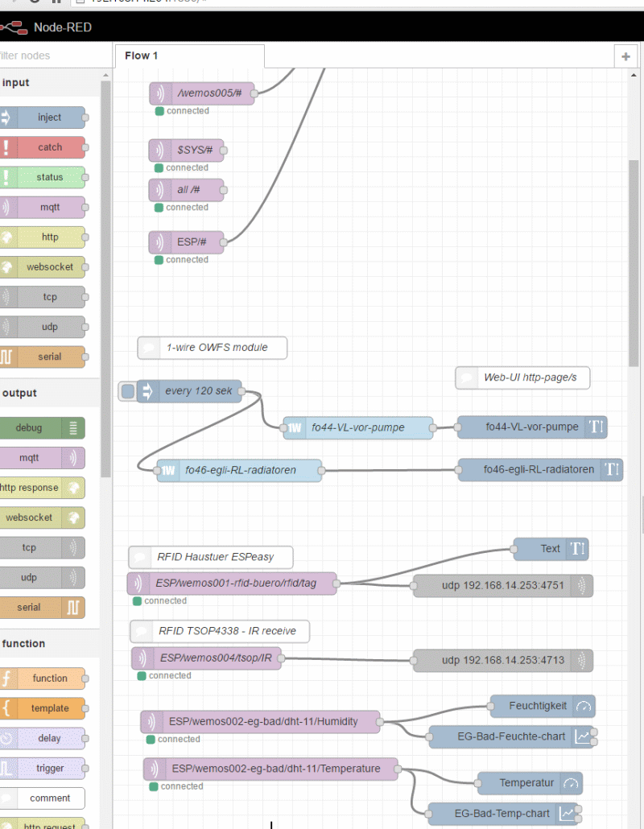Pick the mqtt output node from the palette
Viewport: 644px width, 829px height.
point(43,458)
